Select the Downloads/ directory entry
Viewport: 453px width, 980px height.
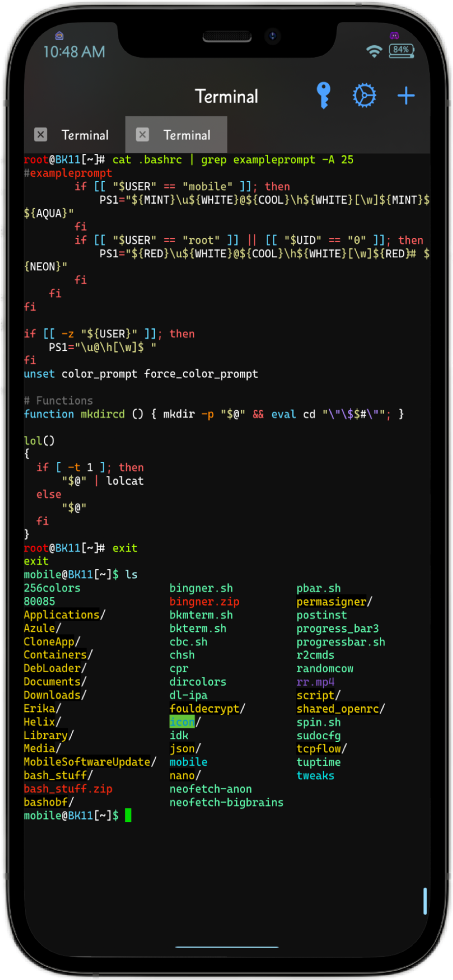tap(55, 695)
